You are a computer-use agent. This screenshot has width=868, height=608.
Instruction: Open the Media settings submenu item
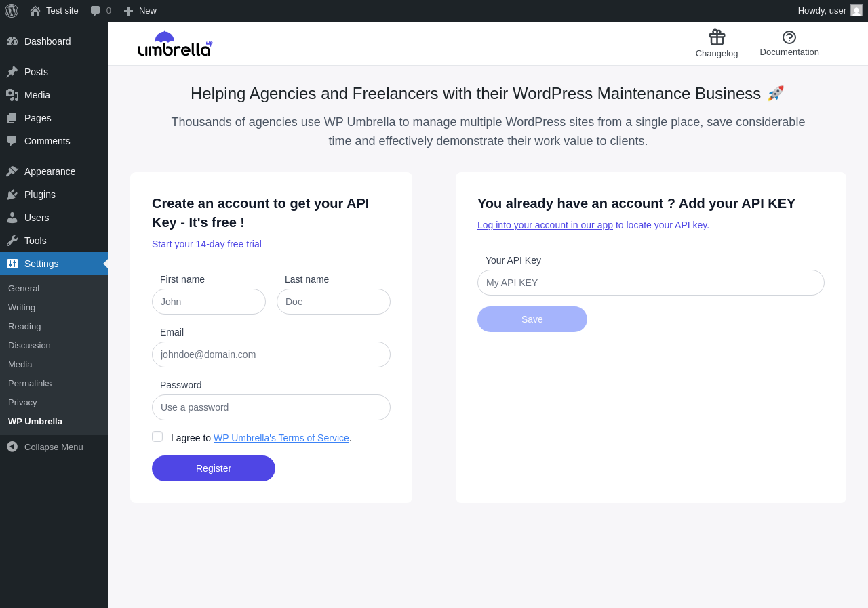tap(54, 364)
